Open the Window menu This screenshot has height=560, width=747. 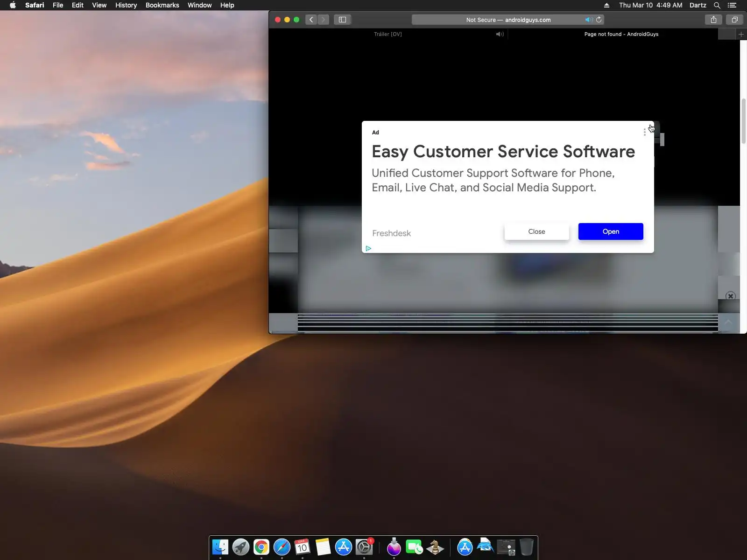(x=199, y=5)
